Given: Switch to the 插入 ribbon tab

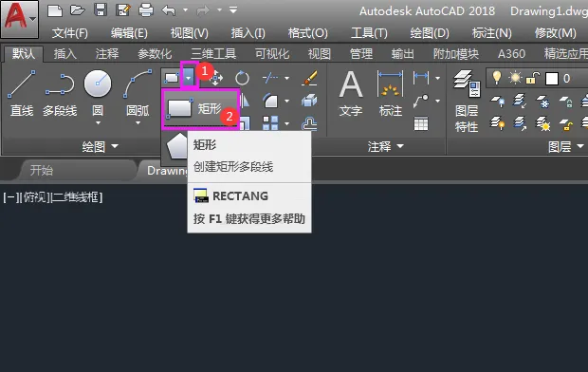Looking at the screenshot, I should [x=64, y=54].
